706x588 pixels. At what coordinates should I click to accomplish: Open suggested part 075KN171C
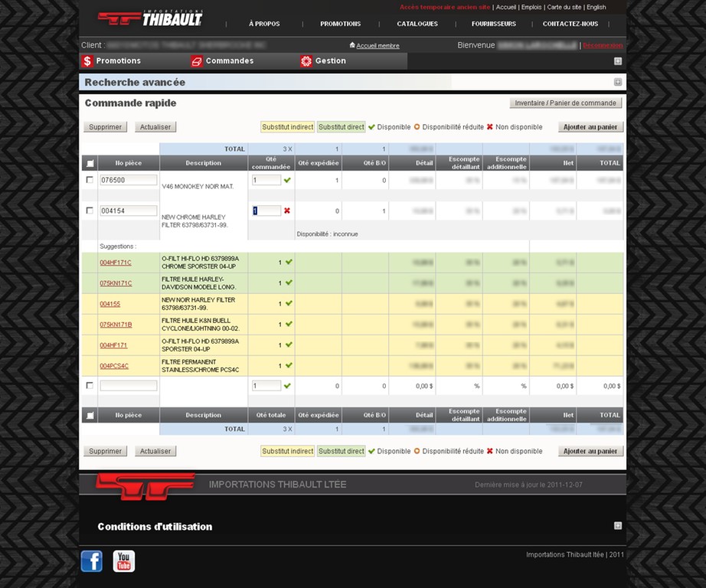116,283
